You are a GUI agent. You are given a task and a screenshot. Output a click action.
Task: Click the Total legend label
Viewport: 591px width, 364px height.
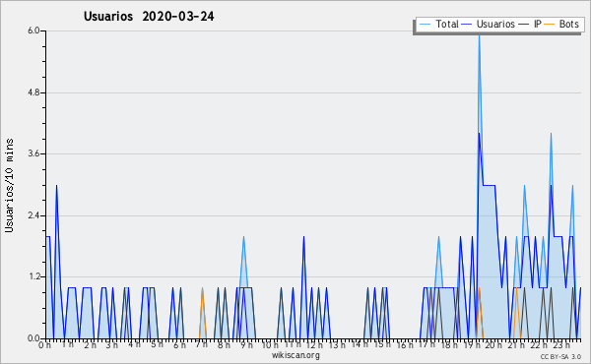[x=447, y=24]
